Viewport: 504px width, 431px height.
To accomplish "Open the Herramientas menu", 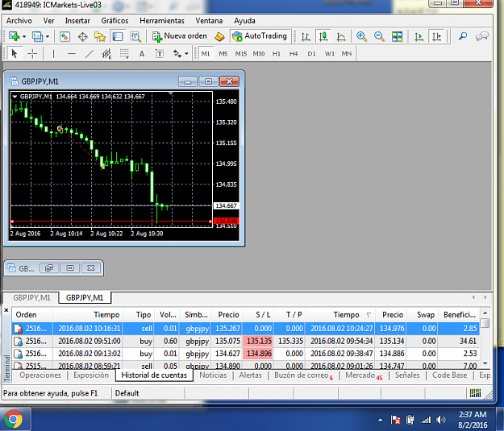I will pyautogui.click(x=162, y=21).
